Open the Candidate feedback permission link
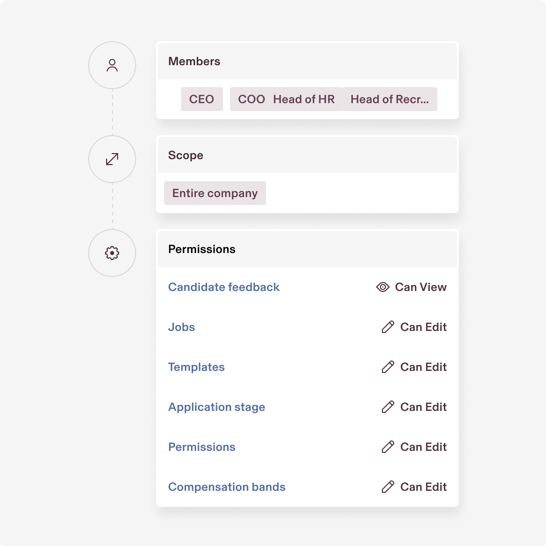The image size is (546, 546). tap(224, 287)
